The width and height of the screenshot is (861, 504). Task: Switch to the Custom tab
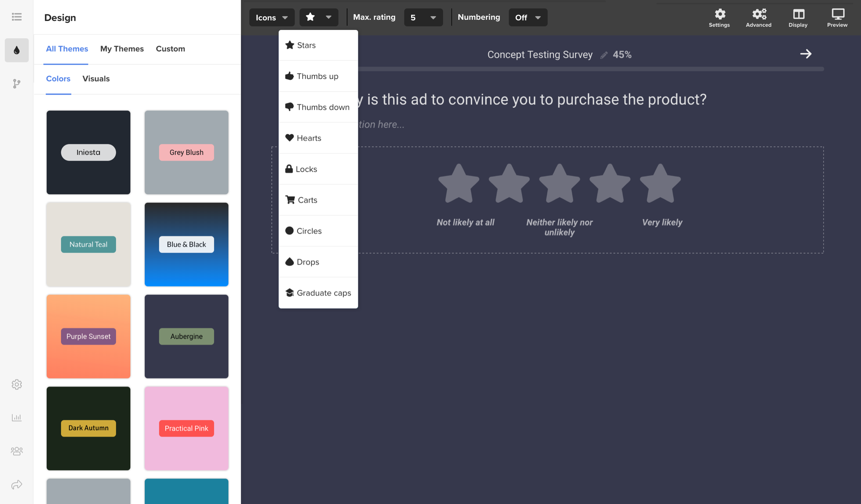click(170, 49)
